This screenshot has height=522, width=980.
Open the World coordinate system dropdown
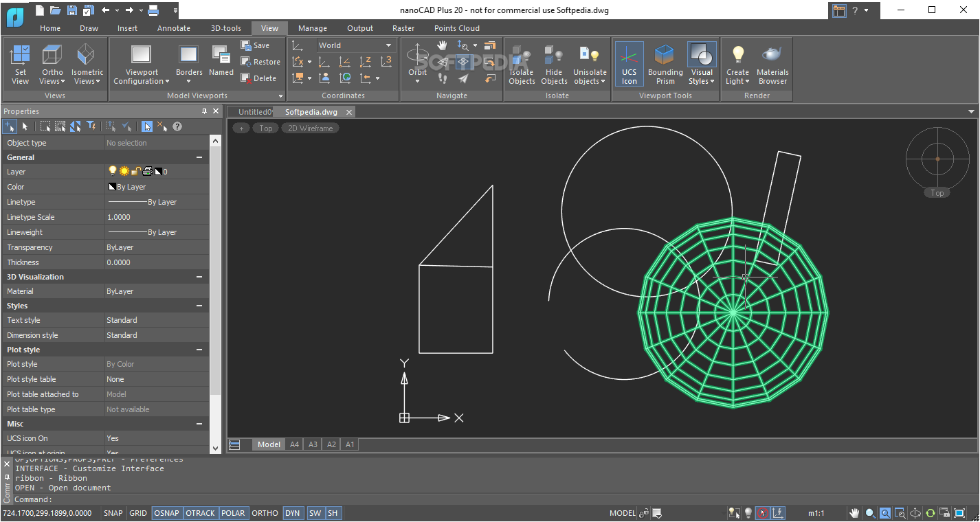[355, 45]
